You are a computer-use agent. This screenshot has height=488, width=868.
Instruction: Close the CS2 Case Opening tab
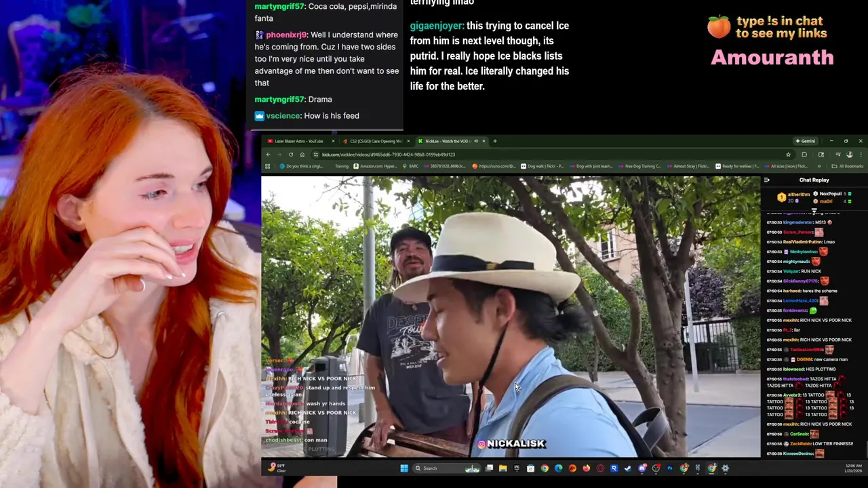tap(409, 141)
